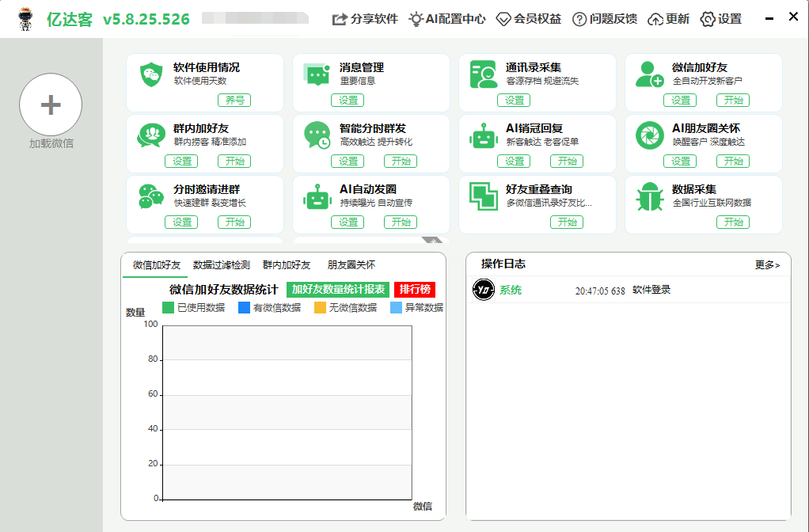Click the 群内加好友 group bubble icon
Screen dimensions: 809x532
coord(151,135)
